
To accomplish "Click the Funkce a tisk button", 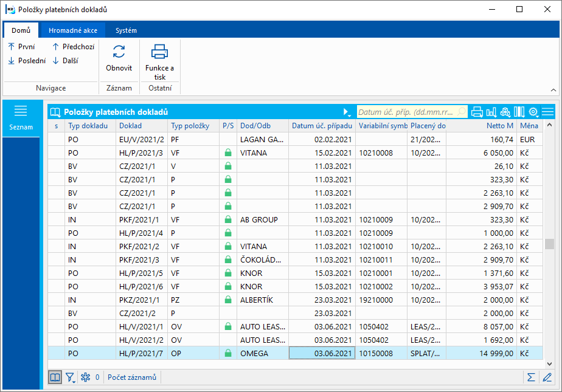I will click(x=159, y=63).
